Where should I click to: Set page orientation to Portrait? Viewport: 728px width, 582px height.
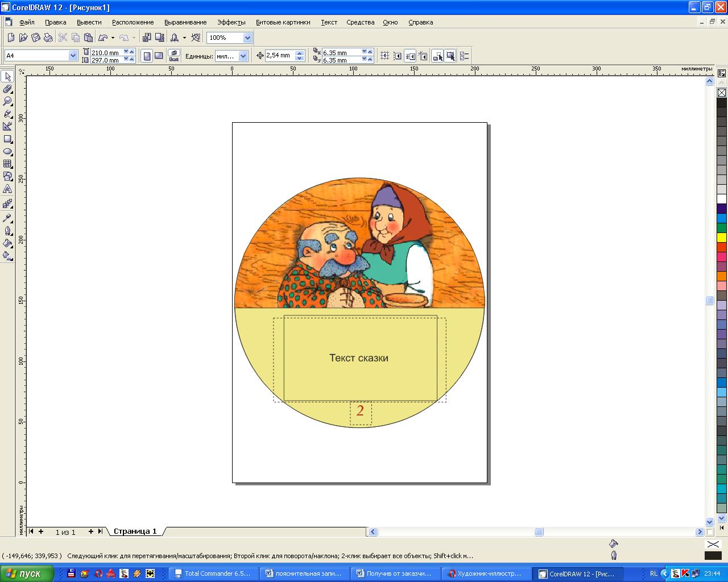click(147, 56)
